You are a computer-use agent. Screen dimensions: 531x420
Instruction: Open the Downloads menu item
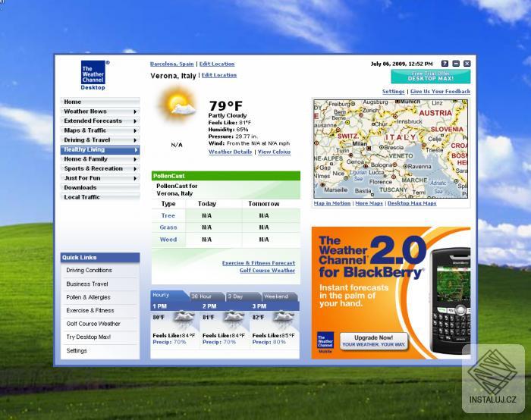click(100, 187)
